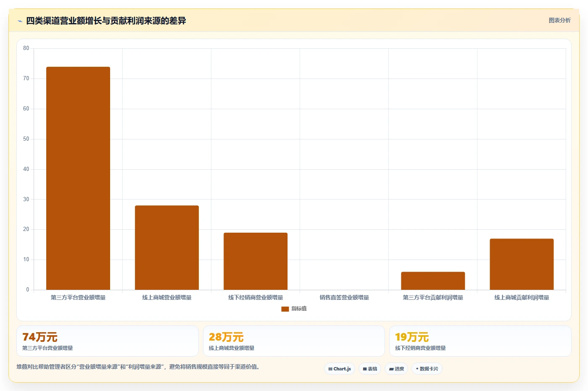Click the 第三方平台贡献利润增量 bar

(433, 281)
